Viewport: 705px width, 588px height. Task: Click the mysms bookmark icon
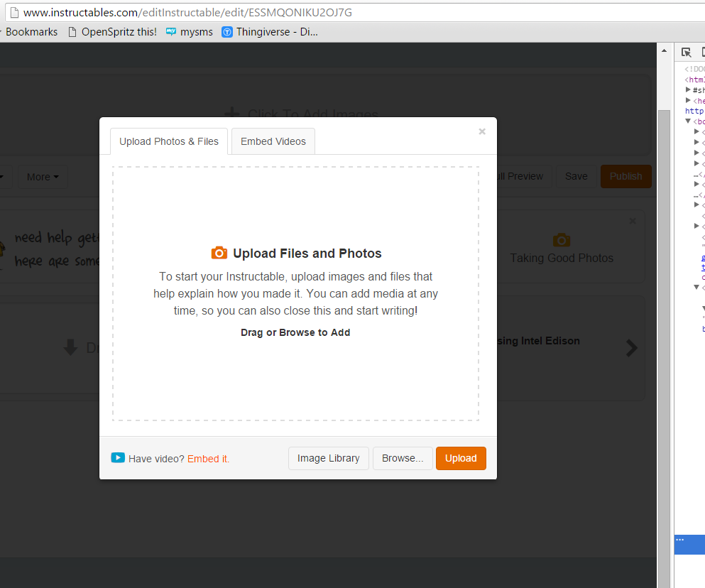coord(171,31)
